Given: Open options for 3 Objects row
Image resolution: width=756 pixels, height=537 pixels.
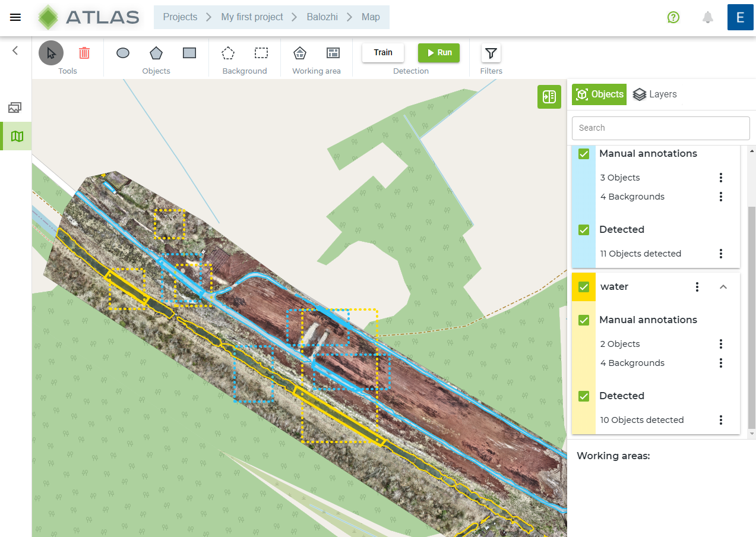Looking at the screenshot, I should click(721, 178).
